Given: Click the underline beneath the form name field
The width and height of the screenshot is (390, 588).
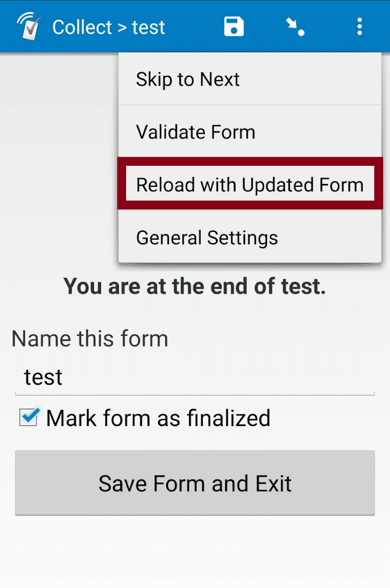Looking at the screenshot, I should click(x=195, y=394).
